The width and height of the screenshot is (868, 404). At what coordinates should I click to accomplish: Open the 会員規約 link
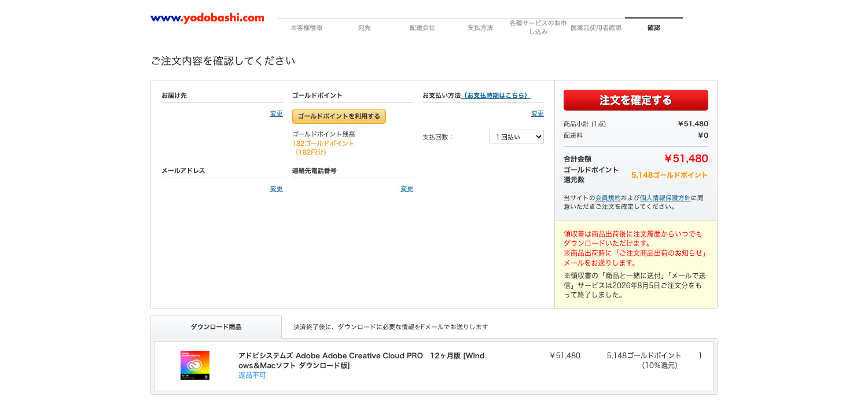point(608,198)
